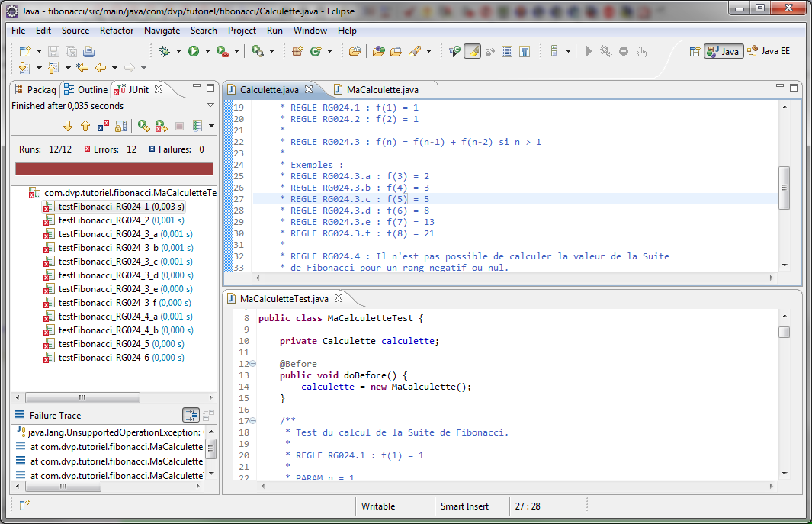Viewport: 812px width, 524px height.
Task: Toggle JUnit Scroll Lock
Action: (x=121, y=126)
